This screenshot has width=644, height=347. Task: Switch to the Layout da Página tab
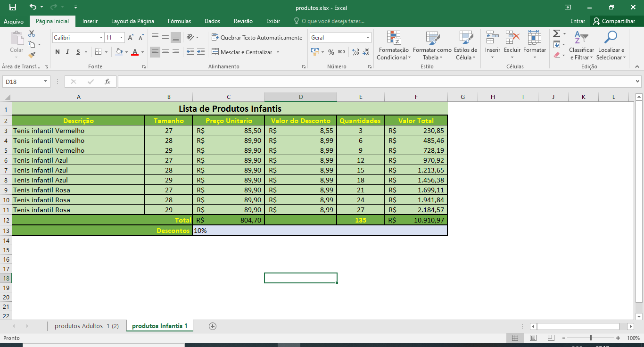132,21
